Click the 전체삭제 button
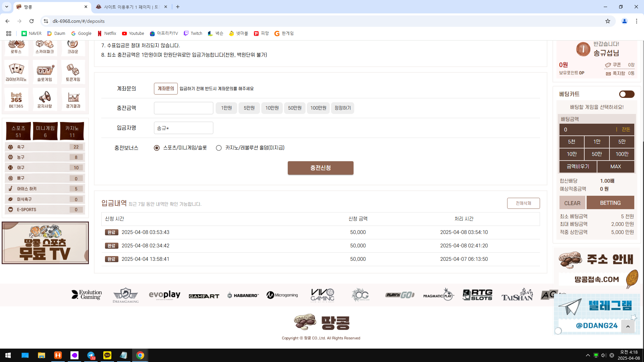644x362 pixels. (x=523, y=203)
